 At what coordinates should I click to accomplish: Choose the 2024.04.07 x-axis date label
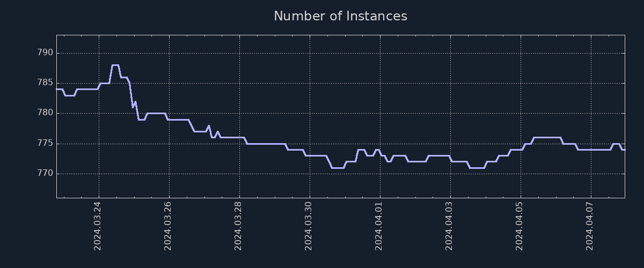point(590,226)
